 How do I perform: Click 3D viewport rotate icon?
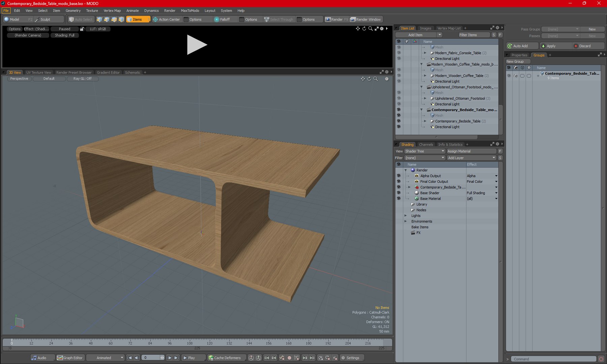(x=369, y=79)
